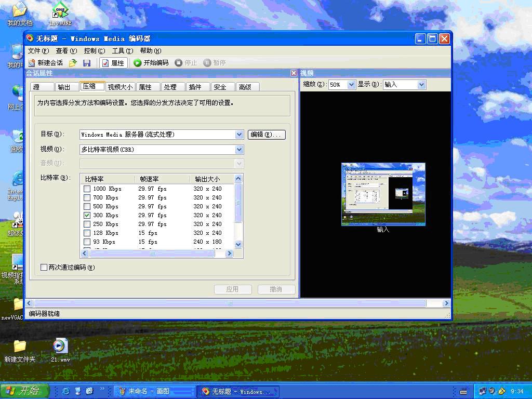Click the bit rate list scroll right arrow
The width and height of the screenshot is (532, 399).
click(x=229, y=253)
